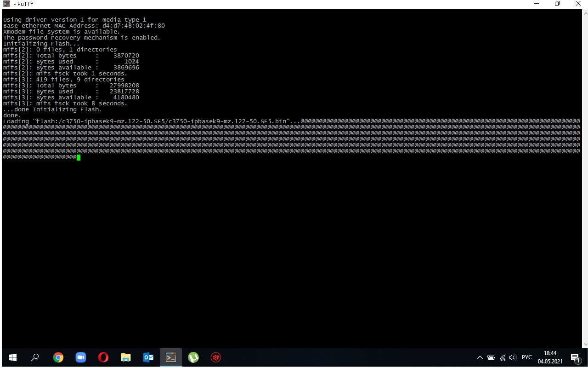The width and height of the screenshot is (588, 368).
Task: Show hidden system tray icons
Action: coord(480,357)
